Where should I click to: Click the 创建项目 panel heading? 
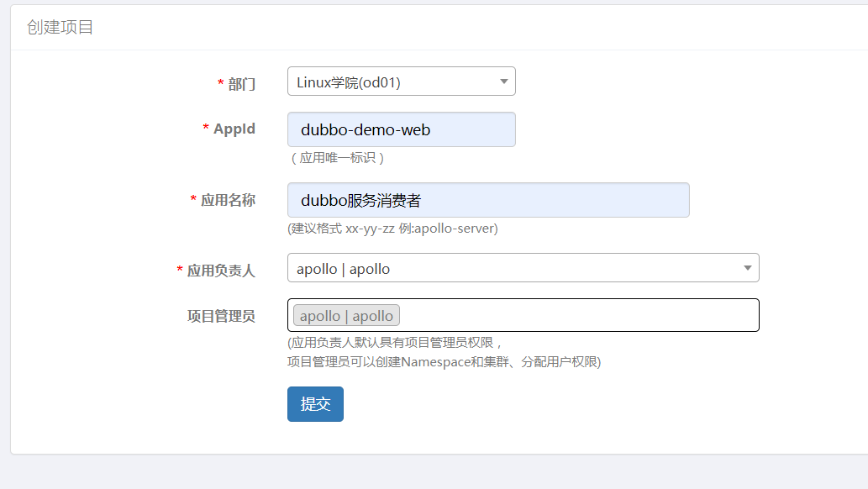[x=60, y=27]
